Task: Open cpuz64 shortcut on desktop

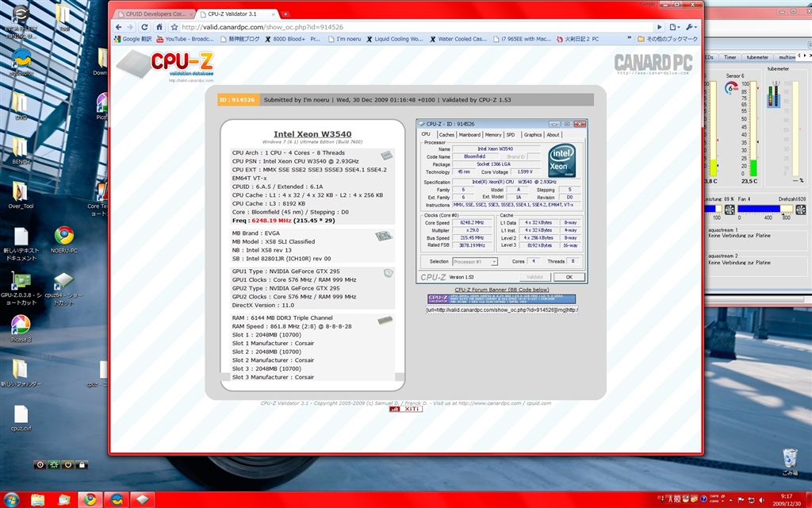Action: pyautogui.click(x=63, y=288)
